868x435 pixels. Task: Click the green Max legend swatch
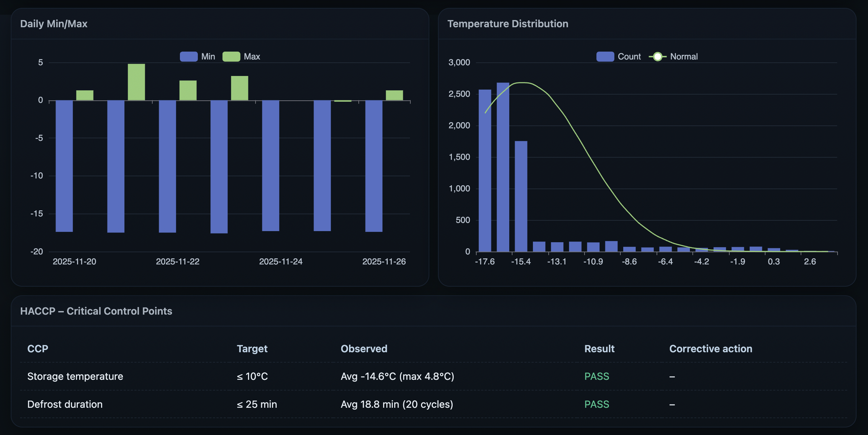point(231,56)
